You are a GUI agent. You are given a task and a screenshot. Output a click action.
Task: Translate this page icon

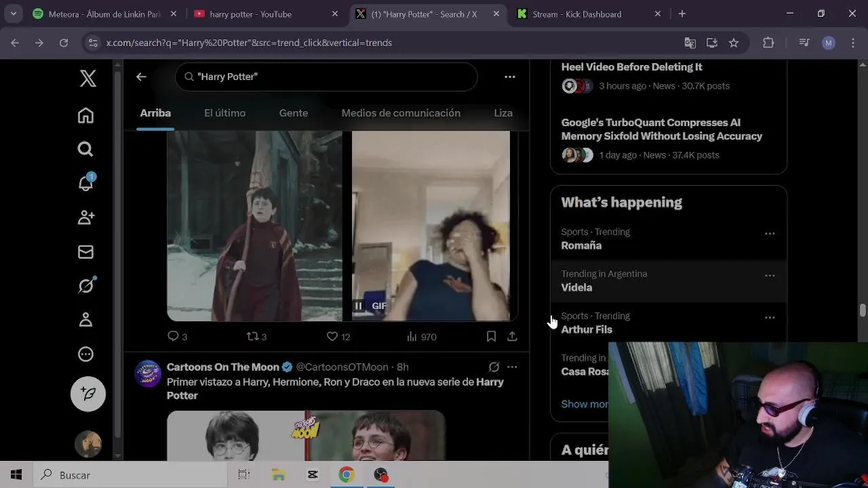690,43
